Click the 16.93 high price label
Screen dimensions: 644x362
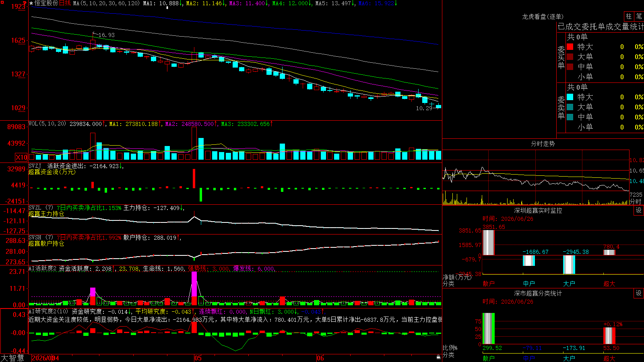(x=106, y=35)
